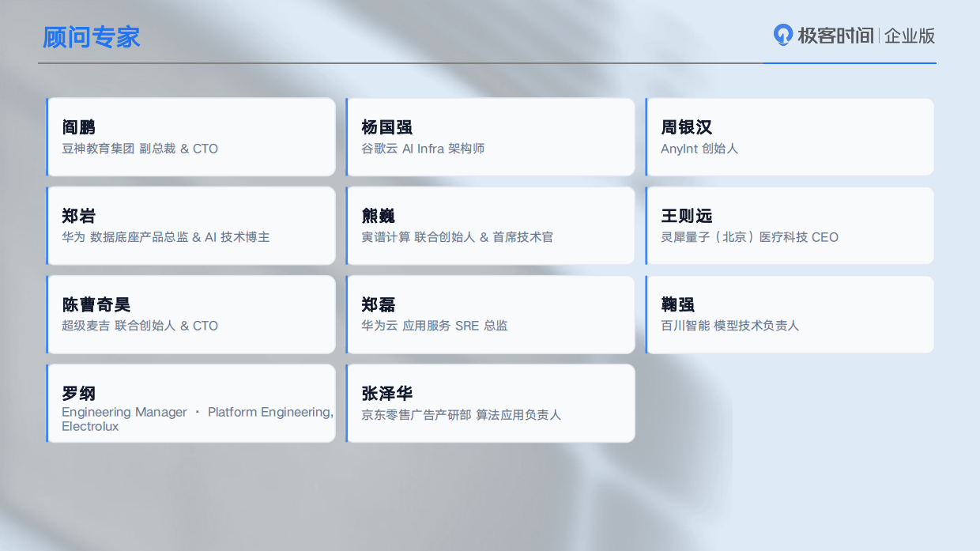This screenshot has height=551, width=980.
Task: Select the name 张泽华
Action: pos(387,393)
